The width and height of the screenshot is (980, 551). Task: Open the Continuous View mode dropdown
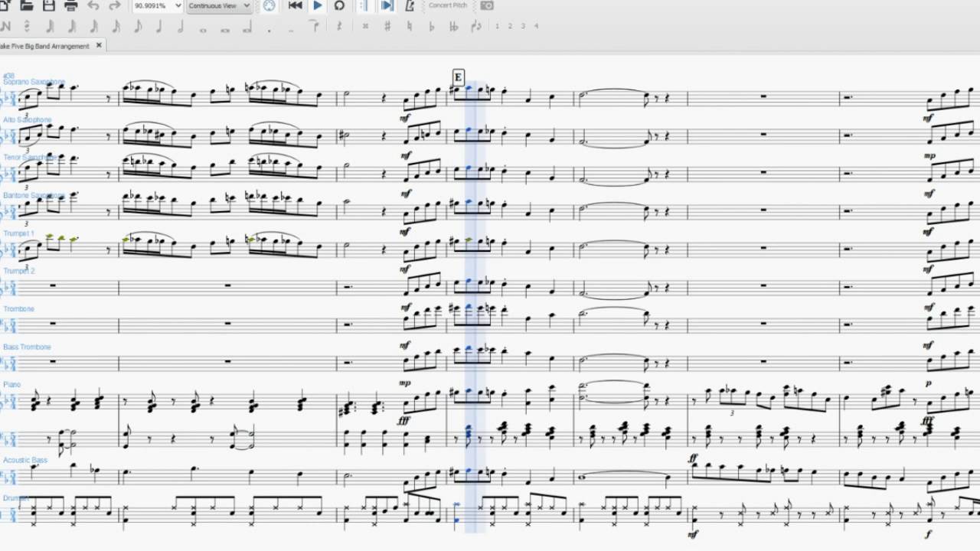[220, 5]
